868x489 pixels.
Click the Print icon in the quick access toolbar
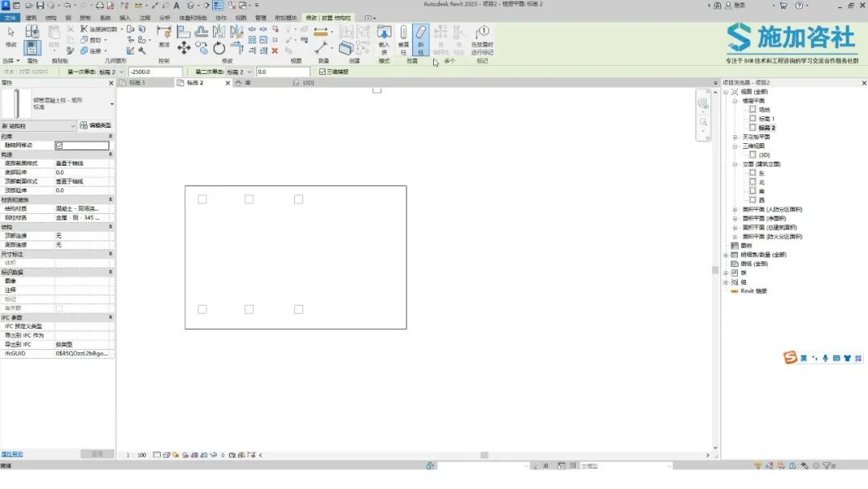[x=100, y=6]
